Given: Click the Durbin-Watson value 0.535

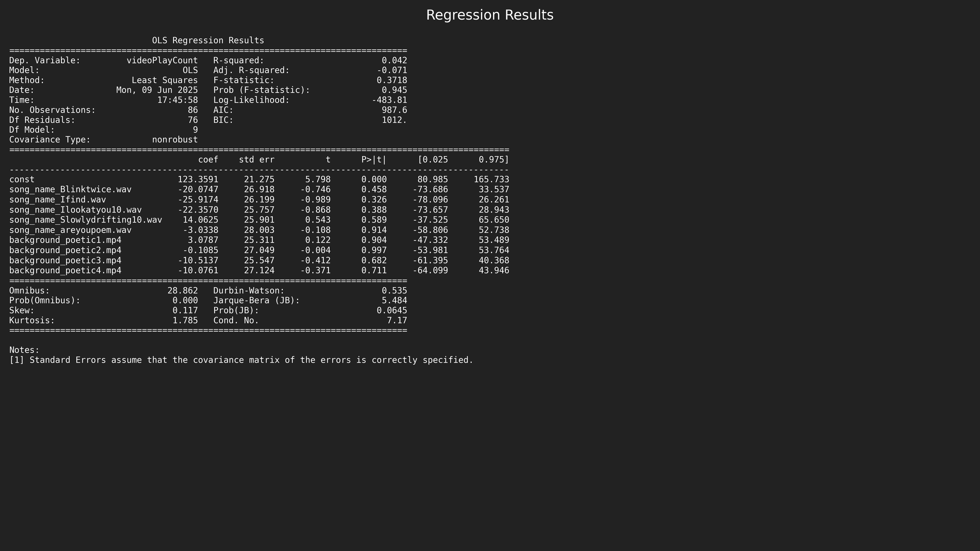Looking at the screenshot, I should tap(394, 291).
